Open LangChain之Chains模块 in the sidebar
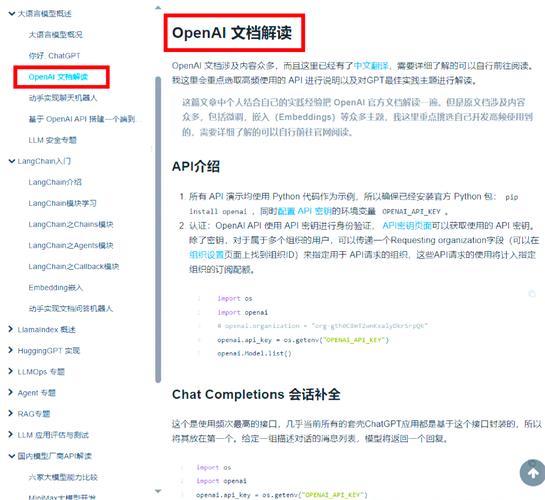 [71, 224]
